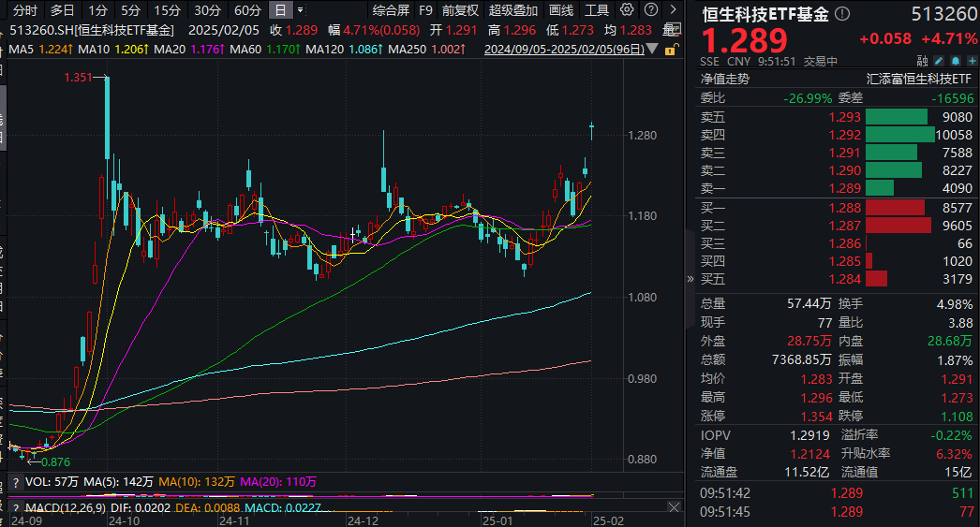The height and width of the screenshot is (527, 980).
Task: Click the help question mark icon in toolbar
Action: point(650,9)
